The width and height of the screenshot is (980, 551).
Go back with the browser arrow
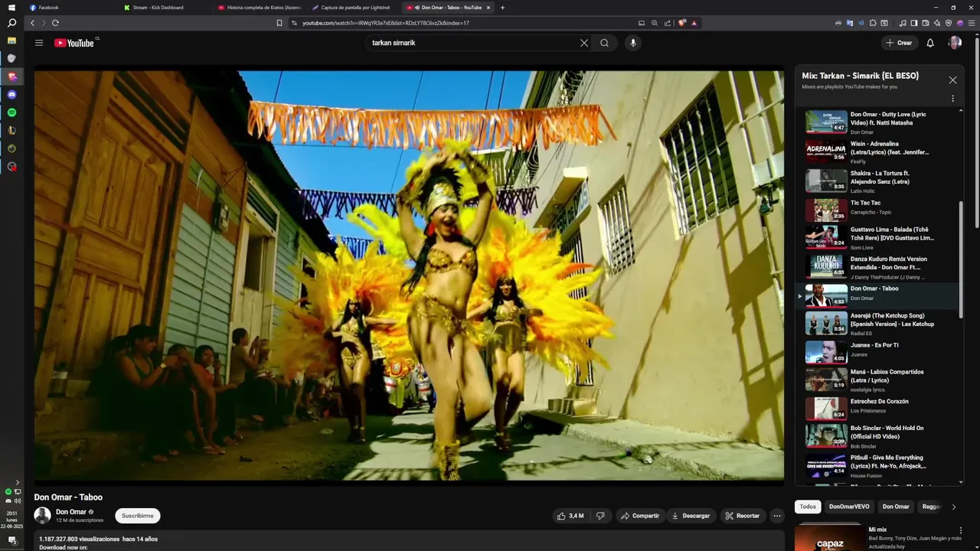(x=32, y=23)
